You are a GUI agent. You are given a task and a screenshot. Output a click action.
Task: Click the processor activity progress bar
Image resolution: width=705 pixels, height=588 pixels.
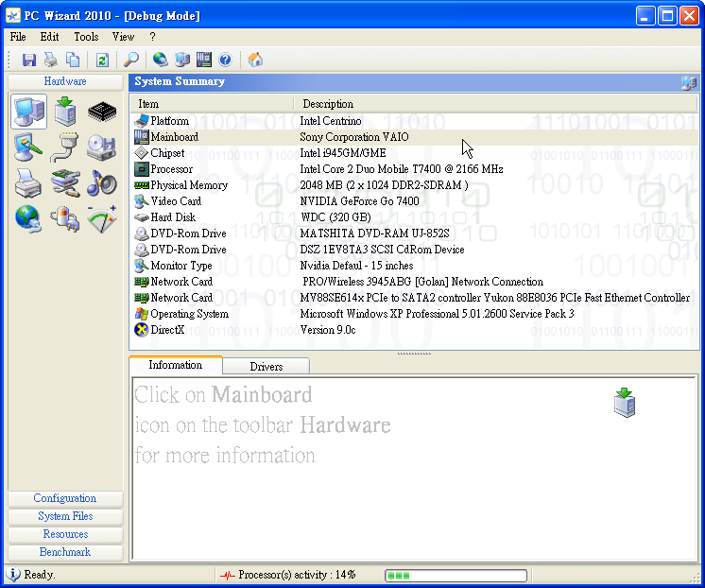click(x=456, y=575)
